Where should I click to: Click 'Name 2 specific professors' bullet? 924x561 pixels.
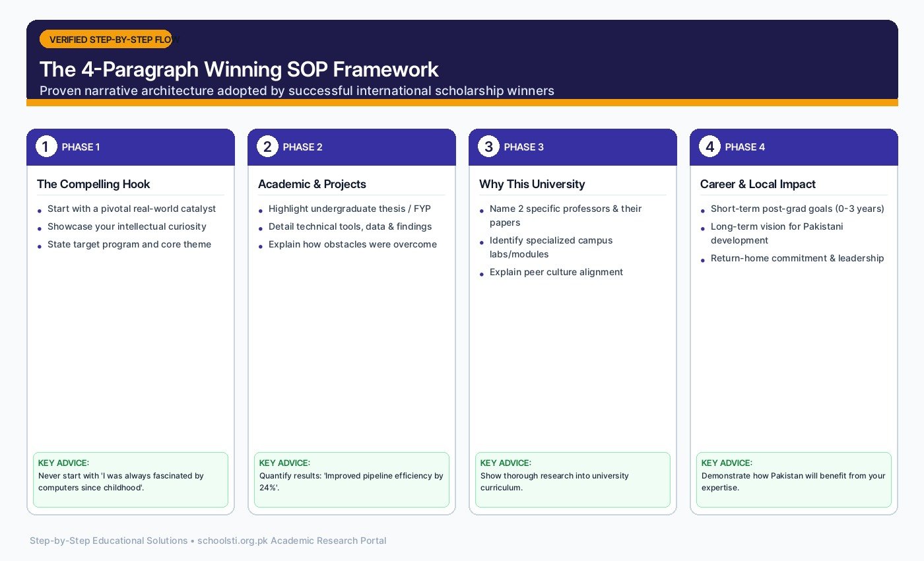(x=566, y=215)
